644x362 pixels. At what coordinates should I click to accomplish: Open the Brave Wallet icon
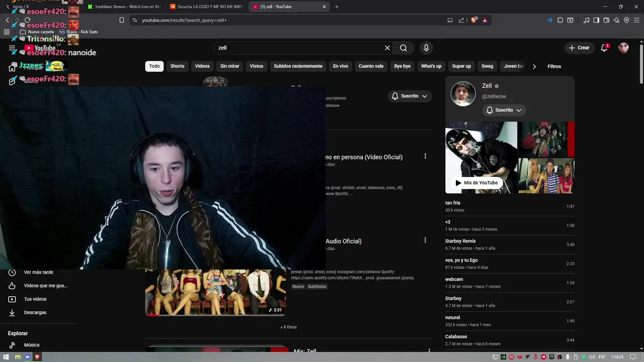pyautogui.click(x=606, y=20)
